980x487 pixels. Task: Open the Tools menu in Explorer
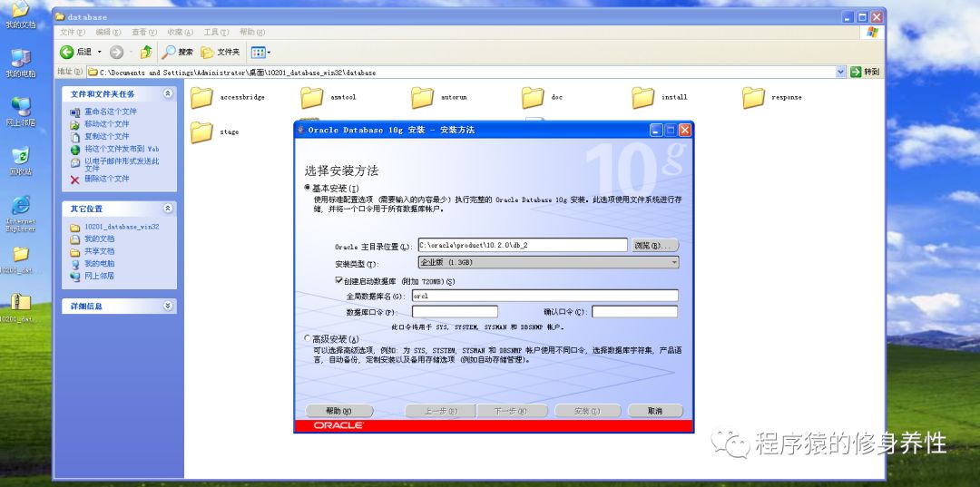(x=216, y=33)
